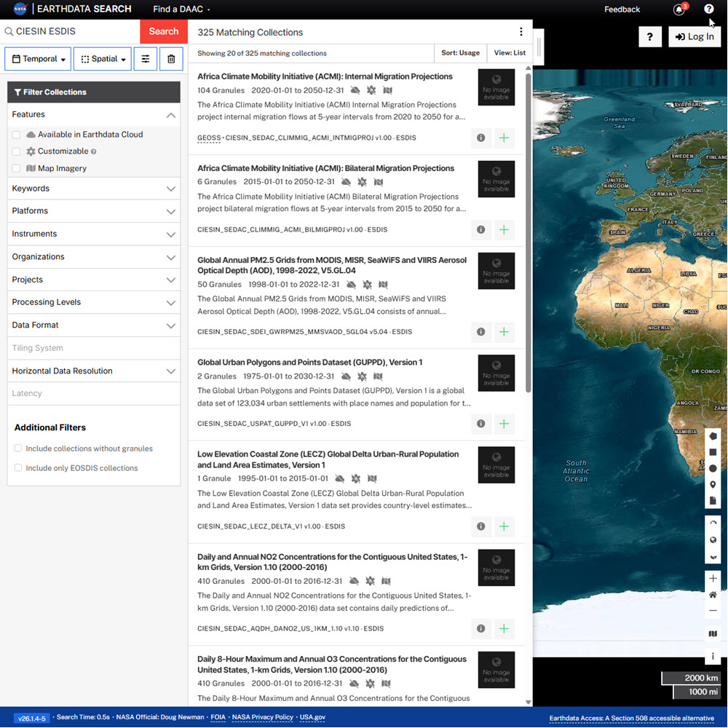Select the polygon spatial drawing tool
This screenshot has height=728, width=728.
713,436
